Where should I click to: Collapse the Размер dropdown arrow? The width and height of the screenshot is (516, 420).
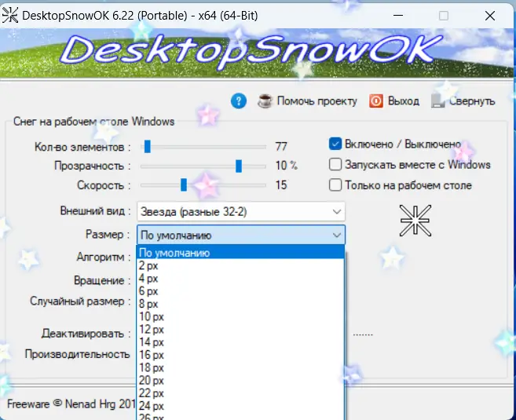click(x=336, y=236)
